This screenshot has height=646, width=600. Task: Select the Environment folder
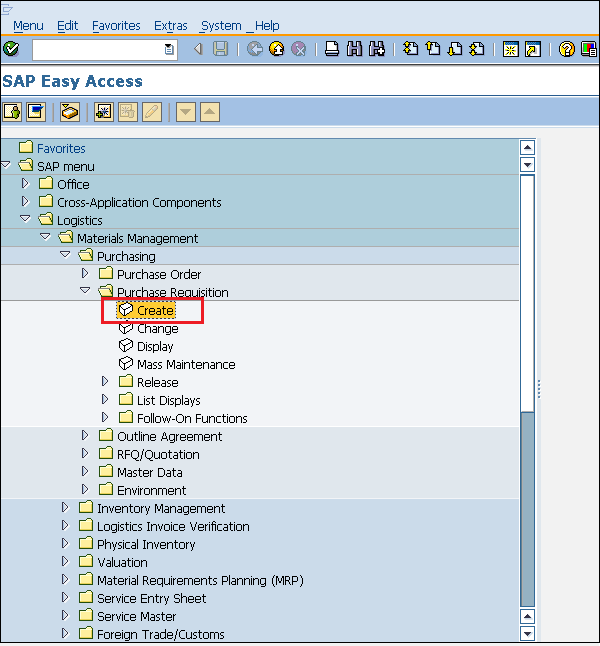click(152, 491)
